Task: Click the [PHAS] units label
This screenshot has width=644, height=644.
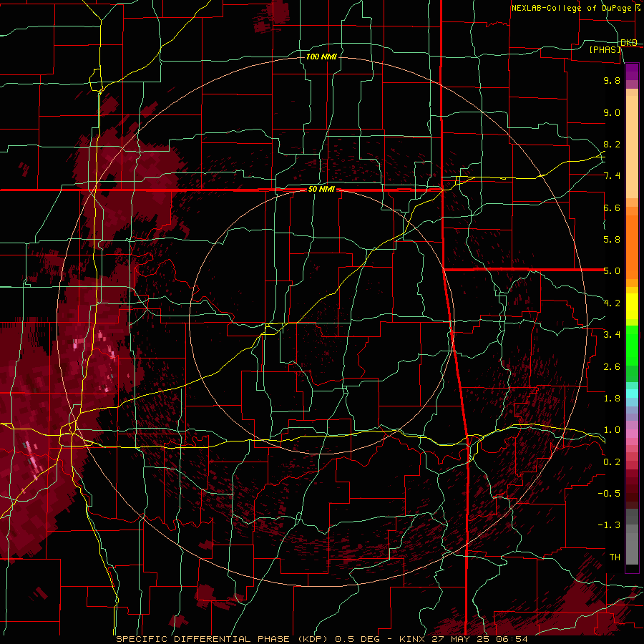Action: click(605, 50)
